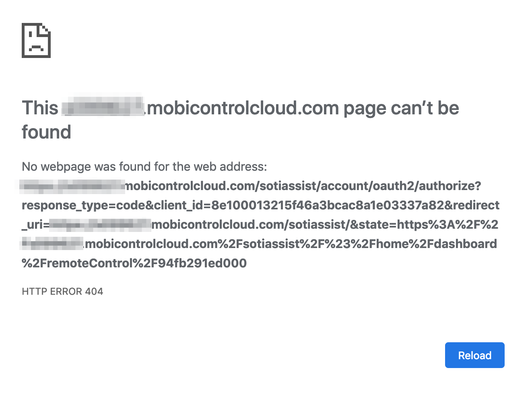Click the blurred host after "_uri="

pos(100,224)
